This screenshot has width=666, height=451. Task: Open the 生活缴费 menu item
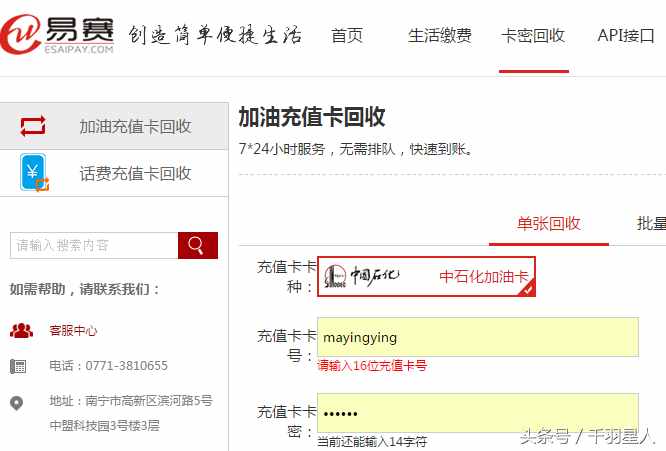click(440, 36)
